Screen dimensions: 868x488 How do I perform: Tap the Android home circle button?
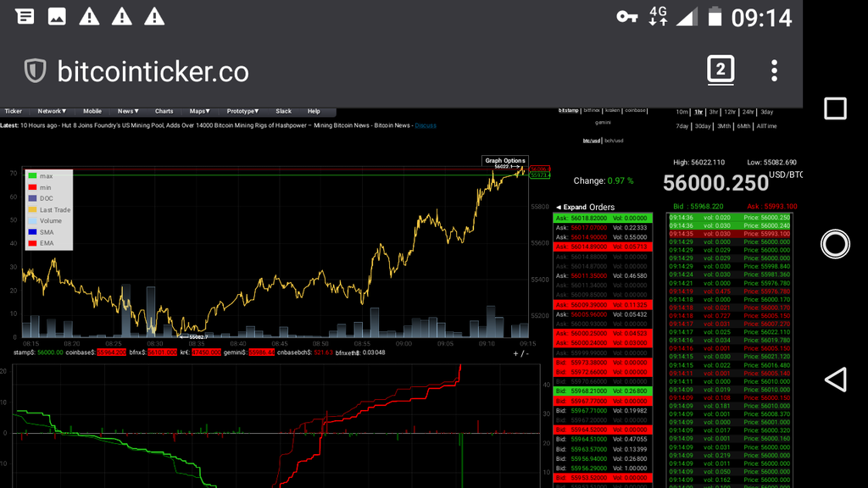point(835,244)
